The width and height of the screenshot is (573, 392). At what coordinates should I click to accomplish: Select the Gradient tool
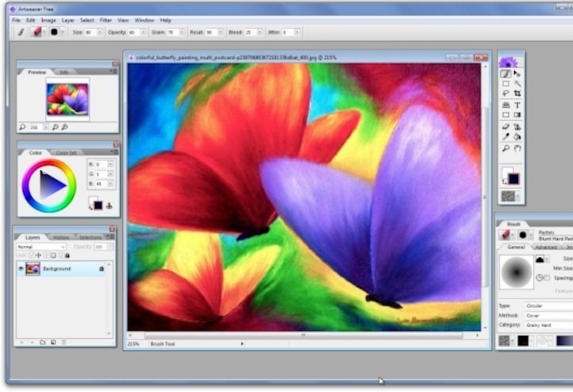[517, 115]
